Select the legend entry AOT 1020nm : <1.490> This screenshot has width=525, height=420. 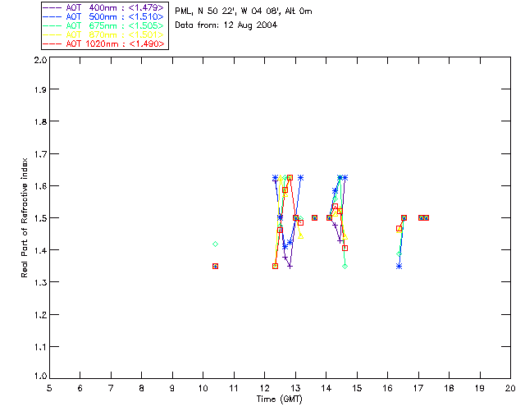click(x=103, y=43)
